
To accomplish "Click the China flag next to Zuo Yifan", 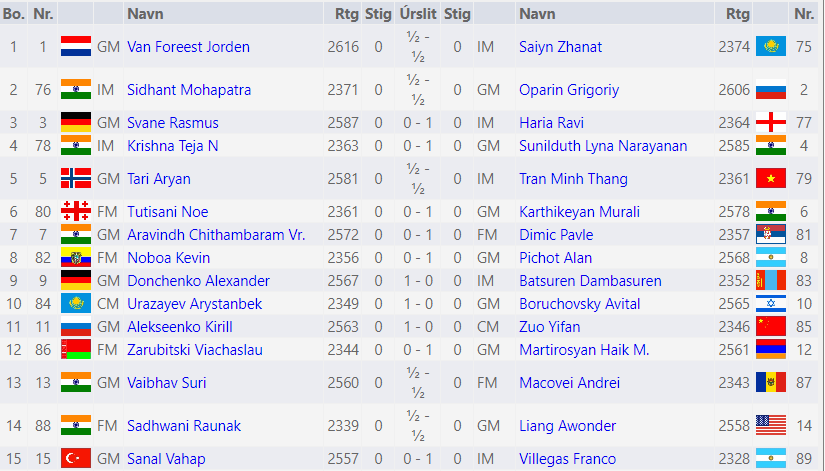I will coord(770,327).
